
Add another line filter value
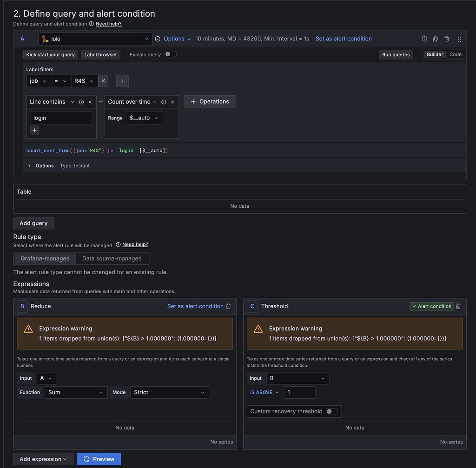tap(34, 131)
